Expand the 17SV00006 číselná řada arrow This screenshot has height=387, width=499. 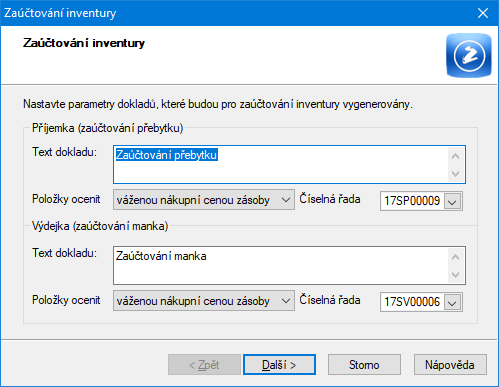click(452, 302)
